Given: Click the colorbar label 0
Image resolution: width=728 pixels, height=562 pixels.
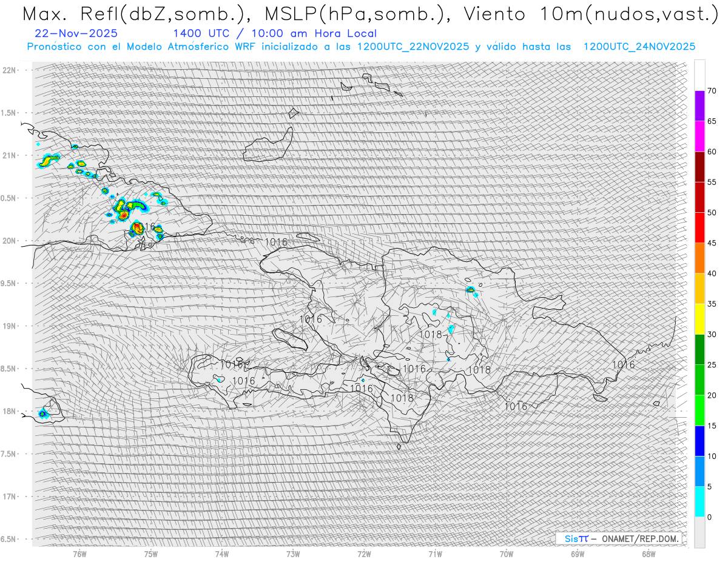Looking at the screenshot, I should pyautogui.click(x=710, y=517).
